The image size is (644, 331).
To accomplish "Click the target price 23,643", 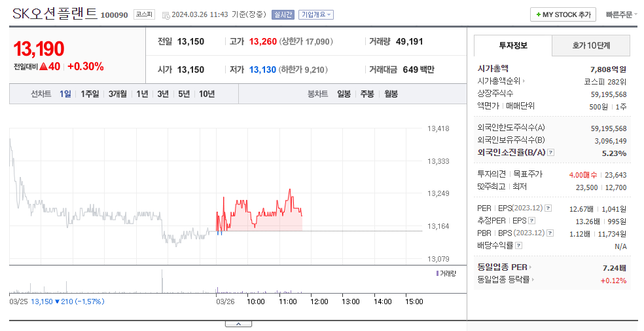I will pyautogui.click(x=616, y=175).
